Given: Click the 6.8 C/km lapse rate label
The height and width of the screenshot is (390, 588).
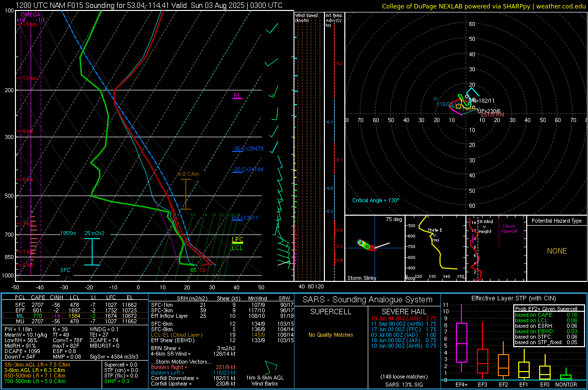Looking at the screenshot, I should coord(188,174).
